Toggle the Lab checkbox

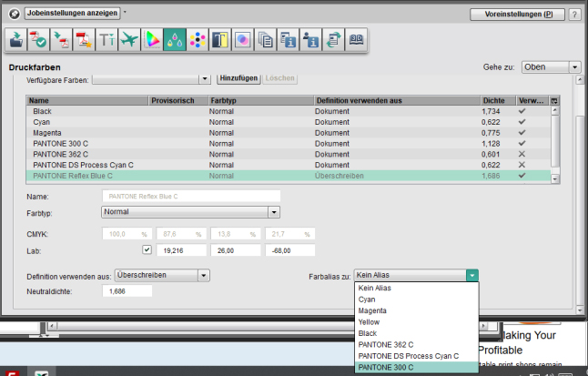click(x=147, y=249)
